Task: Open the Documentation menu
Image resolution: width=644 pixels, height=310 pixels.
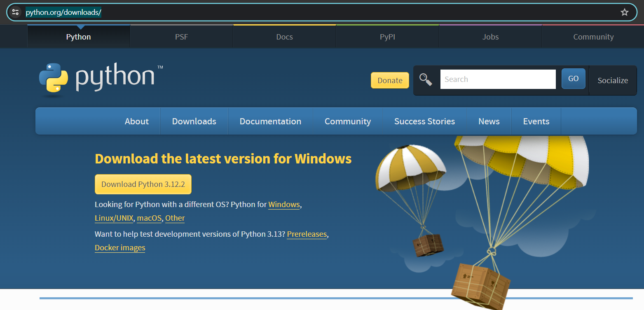Action: 270,121
